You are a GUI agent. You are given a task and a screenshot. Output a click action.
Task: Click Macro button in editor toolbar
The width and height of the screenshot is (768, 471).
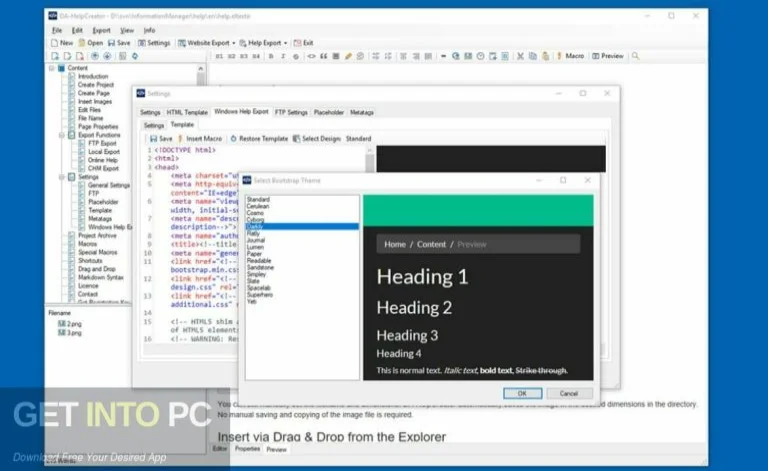(570, 56)
